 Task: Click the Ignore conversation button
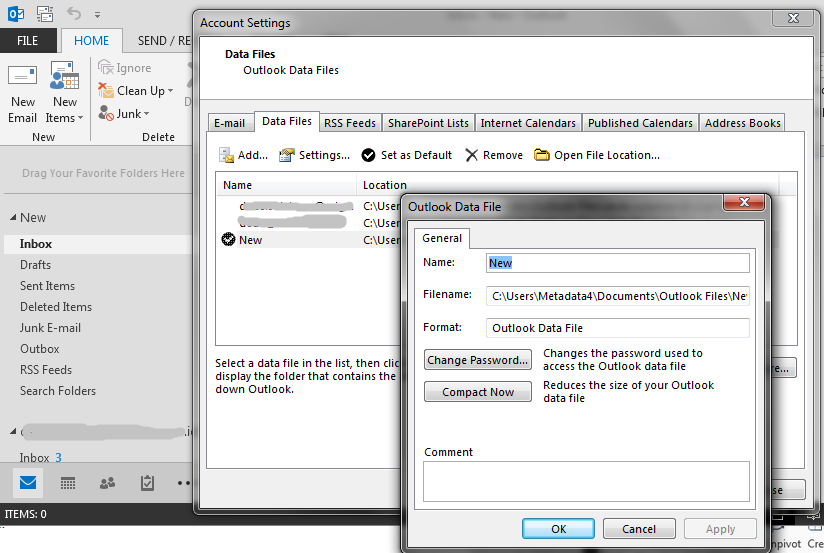pyautogui.click(x=125, y=68)
